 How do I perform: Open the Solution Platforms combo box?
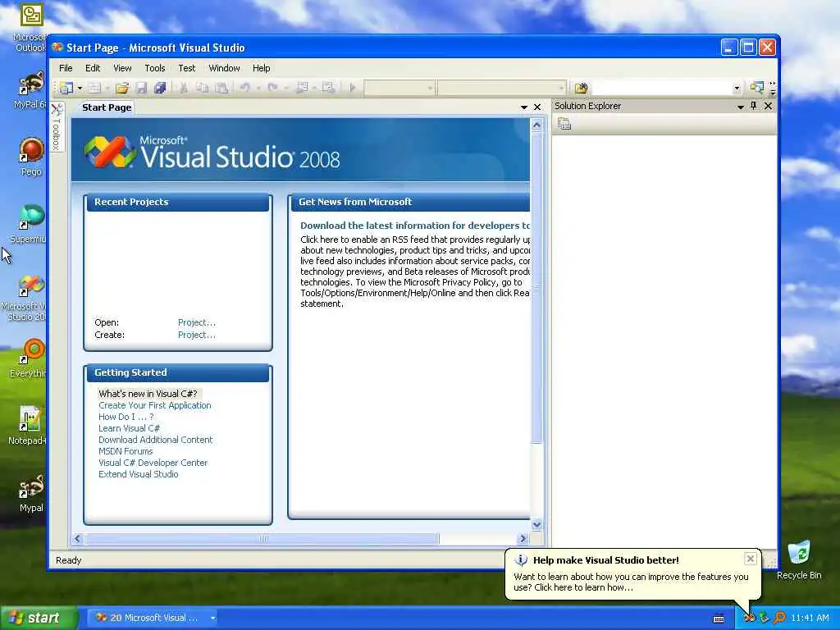[502, 87]
